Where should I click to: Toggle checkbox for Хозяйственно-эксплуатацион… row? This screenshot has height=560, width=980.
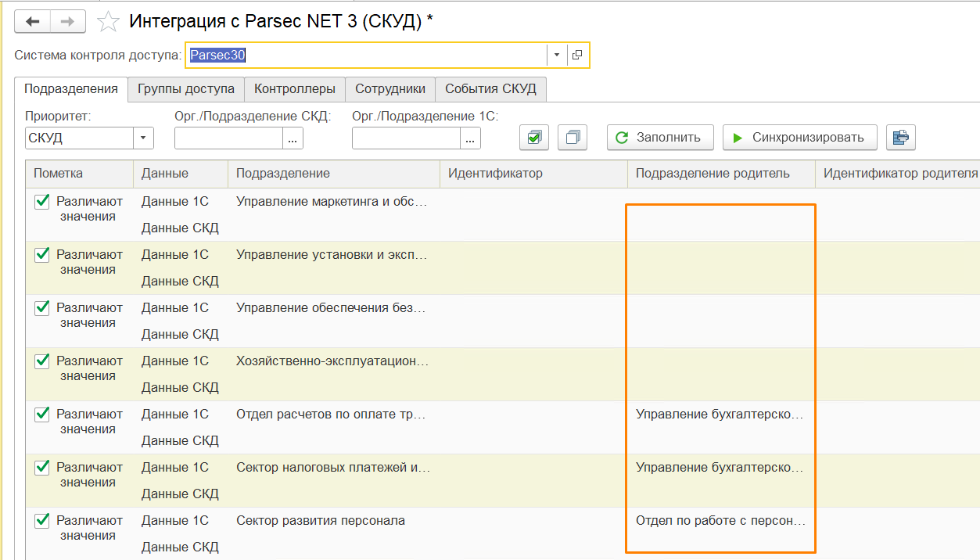42,361
